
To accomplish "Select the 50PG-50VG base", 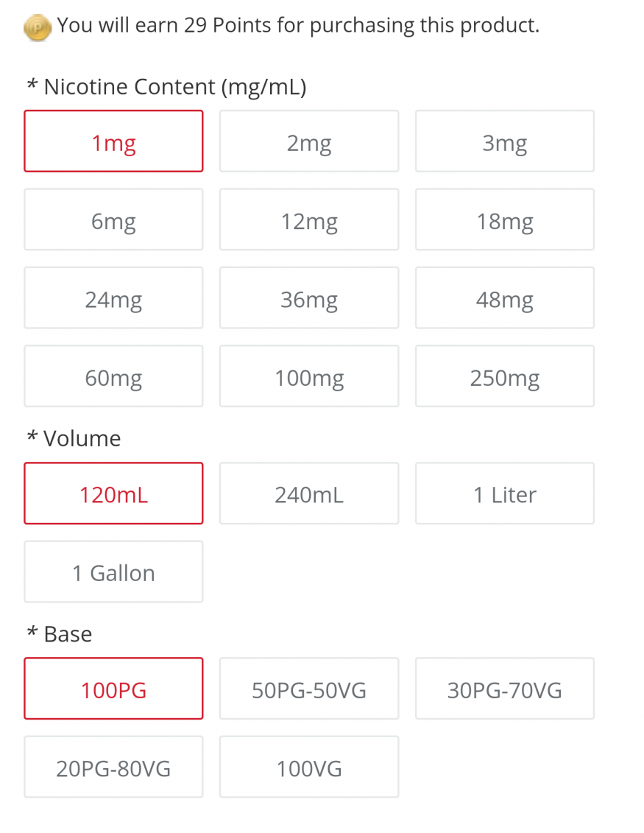I will pyautogui.click(x=309, y=689).
